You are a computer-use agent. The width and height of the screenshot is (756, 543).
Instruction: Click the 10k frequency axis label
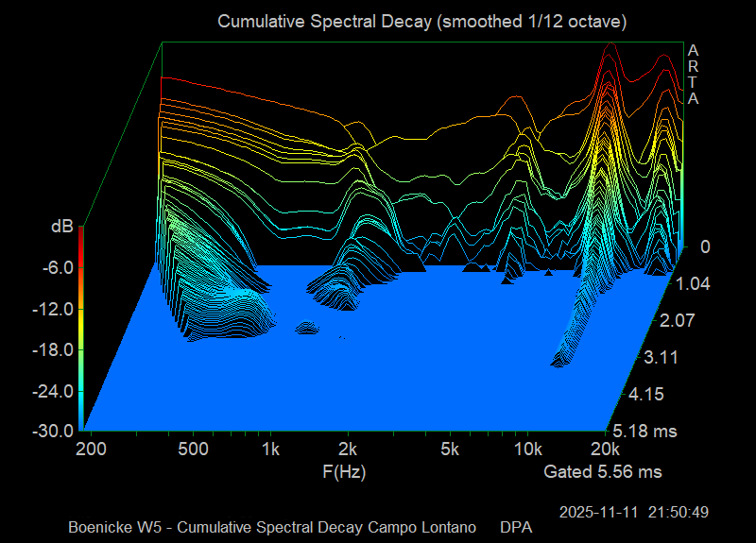coord(527,449)
